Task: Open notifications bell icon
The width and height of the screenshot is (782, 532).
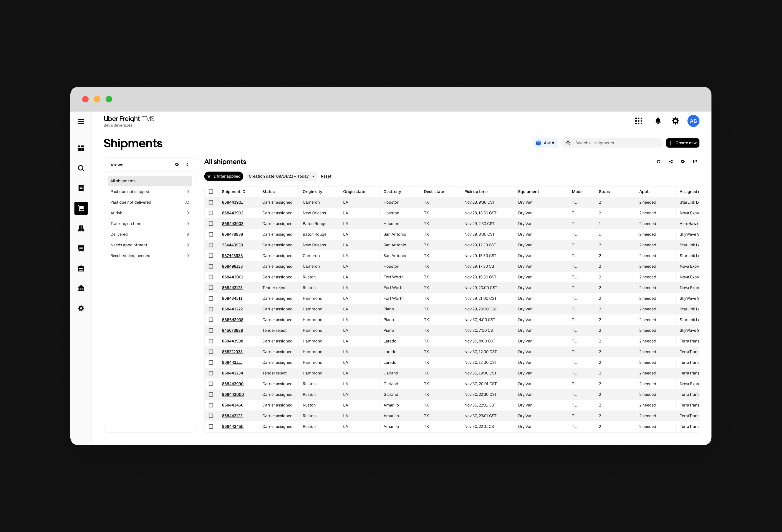Action: [x=658, y=121]
